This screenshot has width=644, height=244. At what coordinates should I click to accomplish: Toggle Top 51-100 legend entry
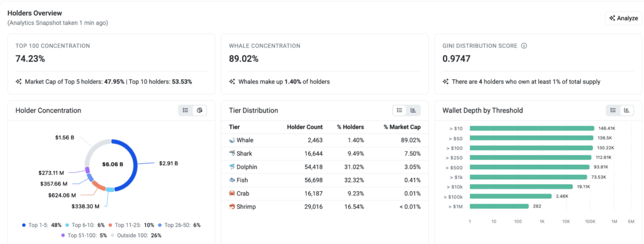click(84, 235)
